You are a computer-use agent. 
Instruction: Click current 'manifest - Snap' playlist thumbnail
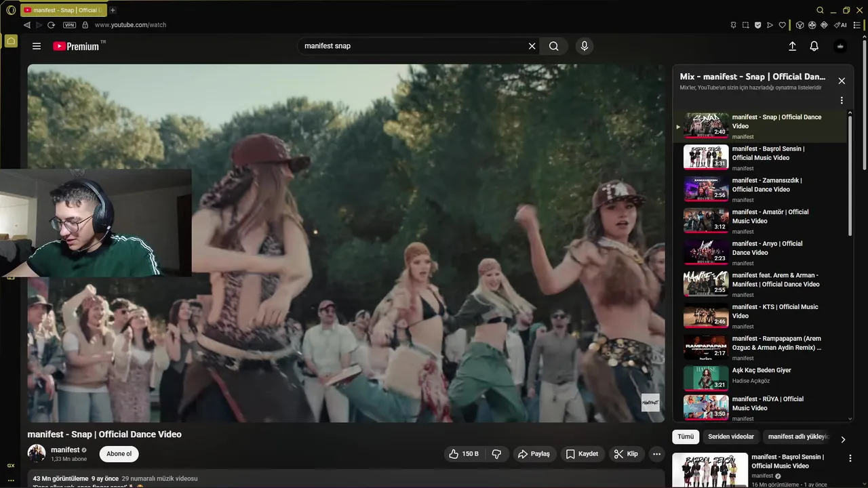(706, 125)
